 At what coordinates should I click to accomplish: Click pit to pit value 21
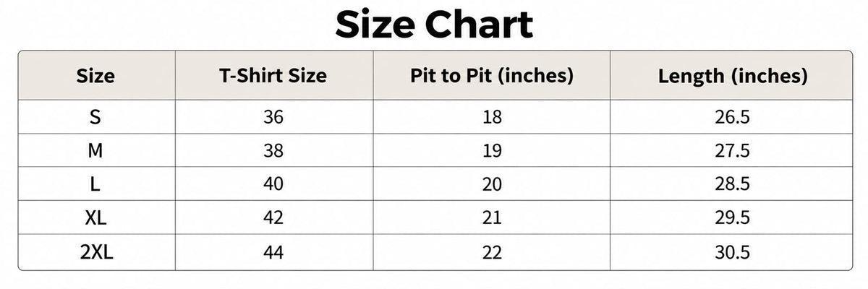pos(492,218)
